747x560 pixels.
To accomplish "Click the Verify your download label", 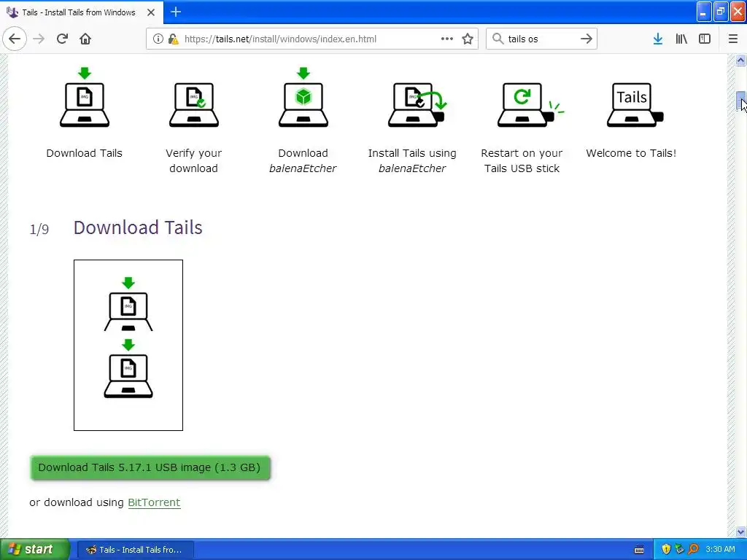I will click(193, 161).
